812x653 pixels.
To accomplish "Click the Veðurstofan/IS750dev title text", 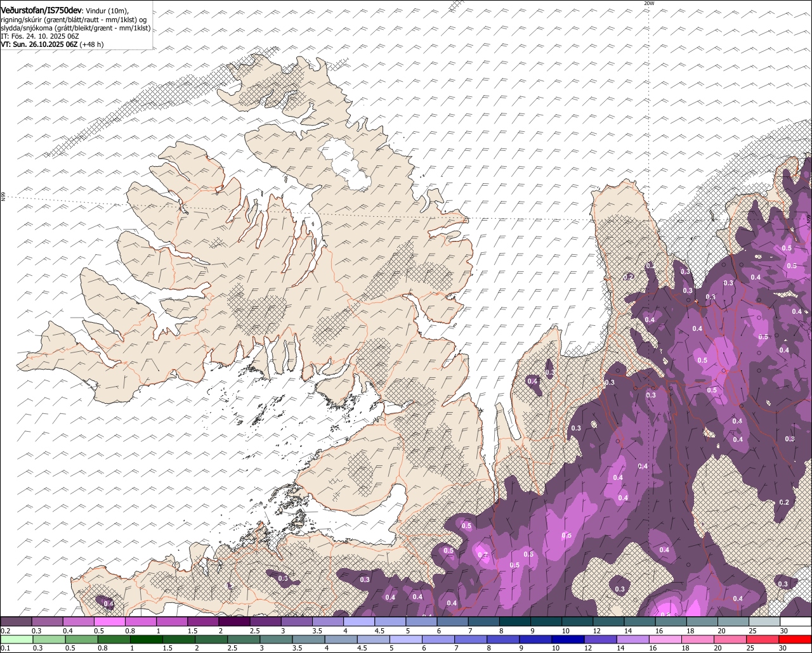I will (x=41, y=11).
